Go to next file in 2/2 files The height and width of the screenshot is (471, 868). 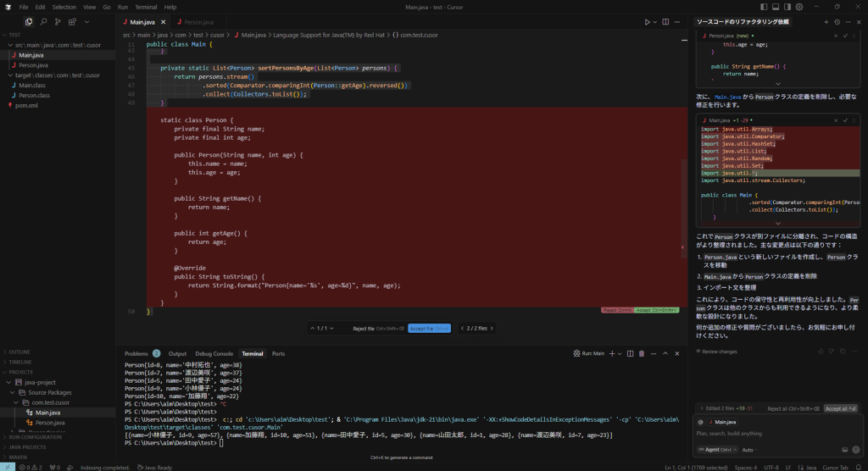(492, 328)
